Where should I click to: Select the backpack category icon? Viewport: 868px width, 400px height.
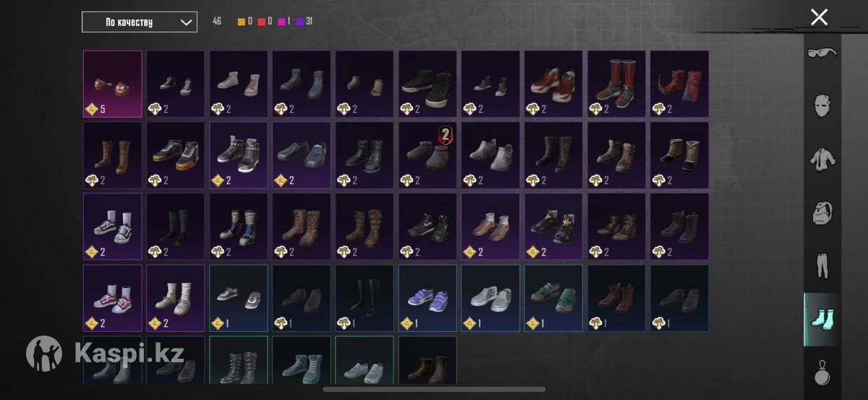(822, 213)
